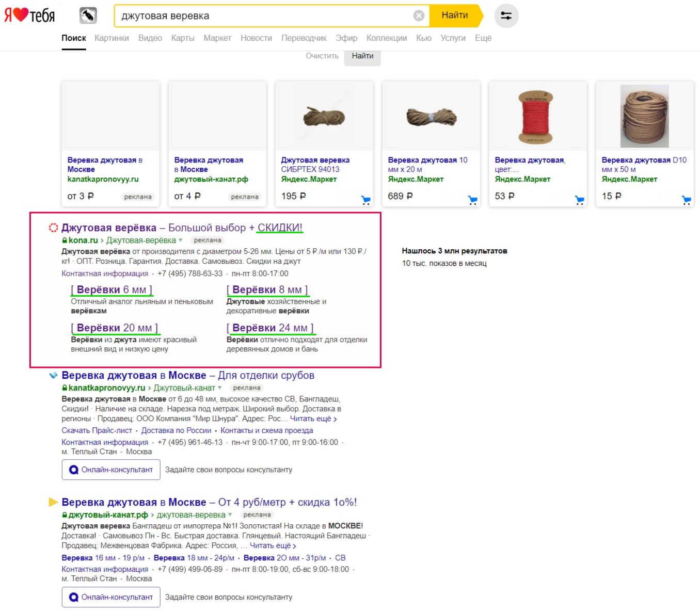Open the Верёвки 8 мм sitelink
This screenshot has width=700, height=613.
click(x=267, y=290)
